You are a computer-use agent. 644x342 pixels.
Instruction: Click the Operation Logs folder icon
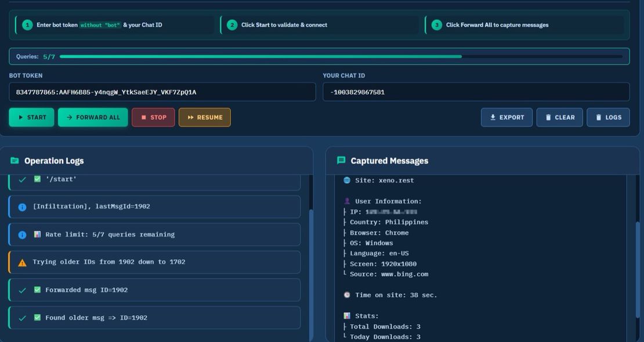point(15,161)
